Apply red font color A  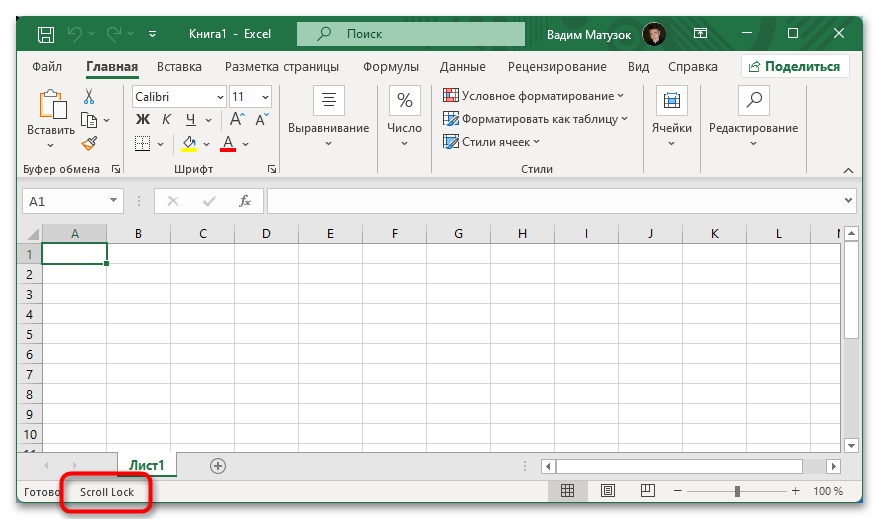pyautogui.click(x=228, y=143)
